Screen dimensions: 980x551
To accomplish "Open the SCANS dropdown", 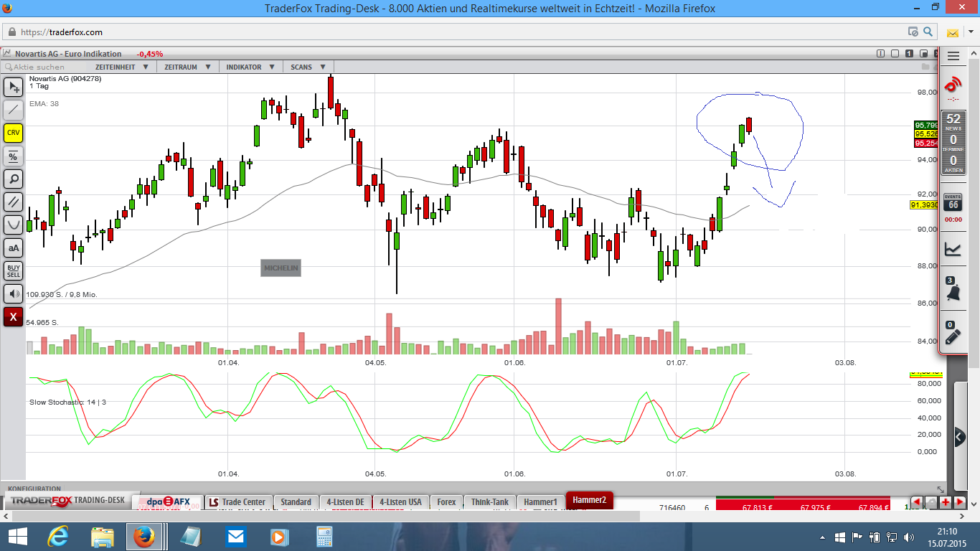I will [x=308, y=67].
